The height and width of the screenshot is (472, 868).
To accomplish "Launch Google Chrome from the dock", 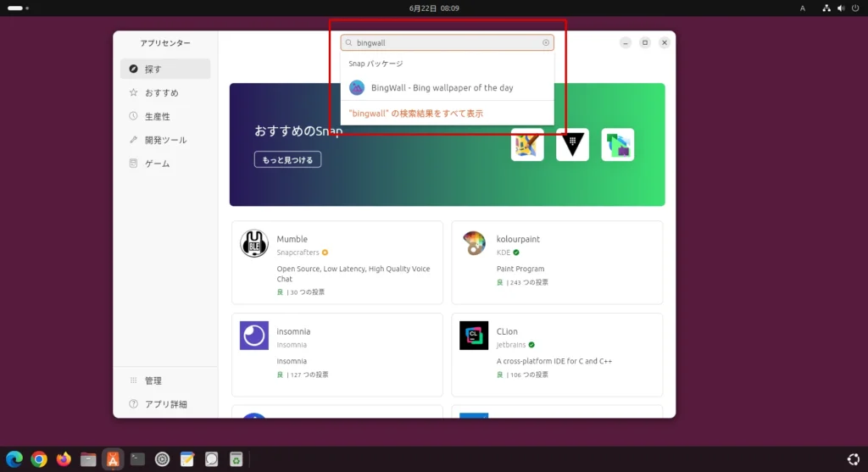I will (x=39, y=459).
